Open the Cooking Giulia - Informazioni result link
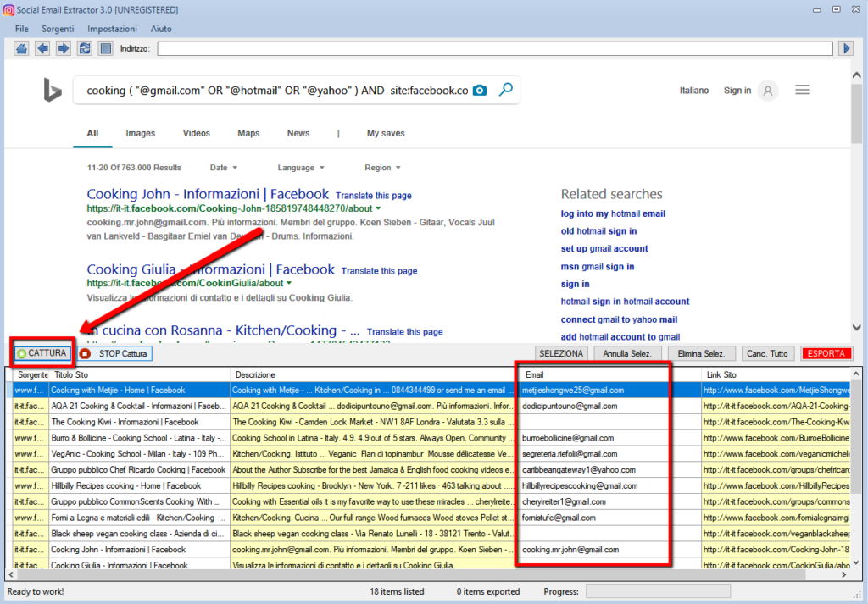 211,269
